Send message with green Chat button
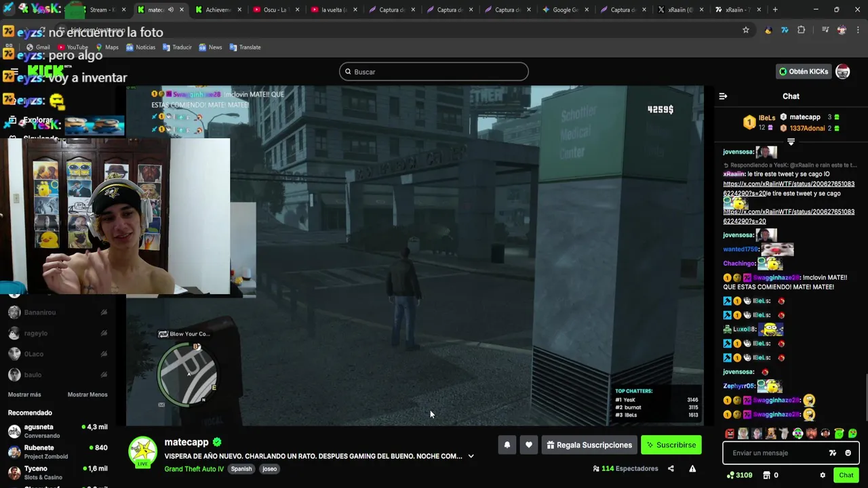 point(846,475)
